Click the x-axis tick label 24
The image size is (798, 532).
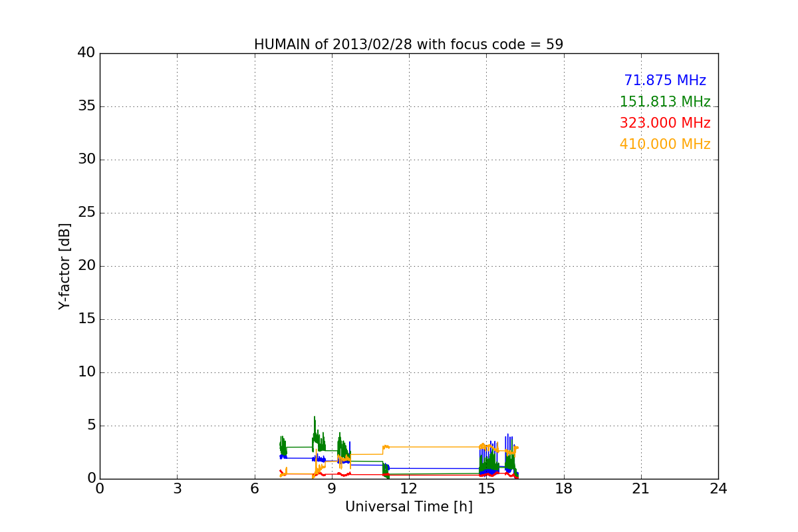[x=718, y=489]
